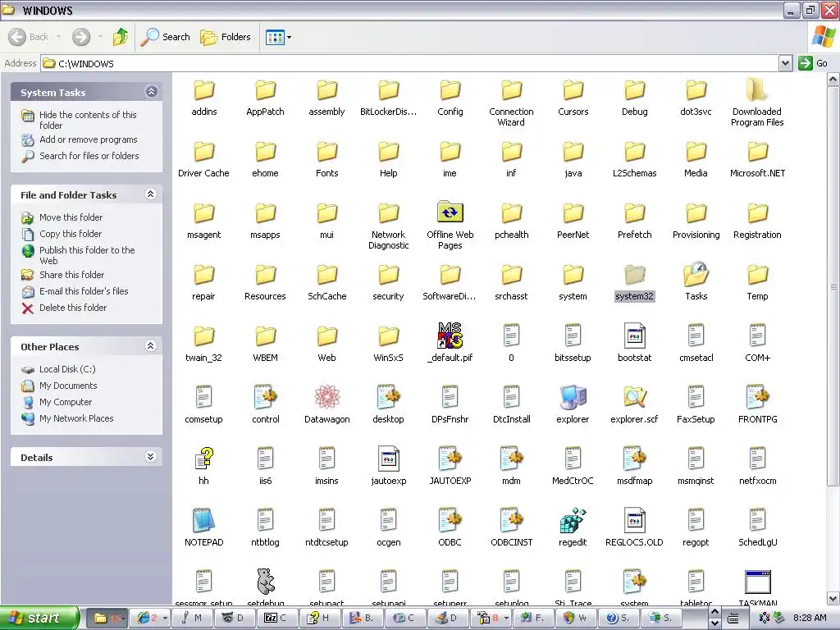Select the Microsoft.NET folder
The height and width of the screenshot is (630, 840).
coord(757,152)
